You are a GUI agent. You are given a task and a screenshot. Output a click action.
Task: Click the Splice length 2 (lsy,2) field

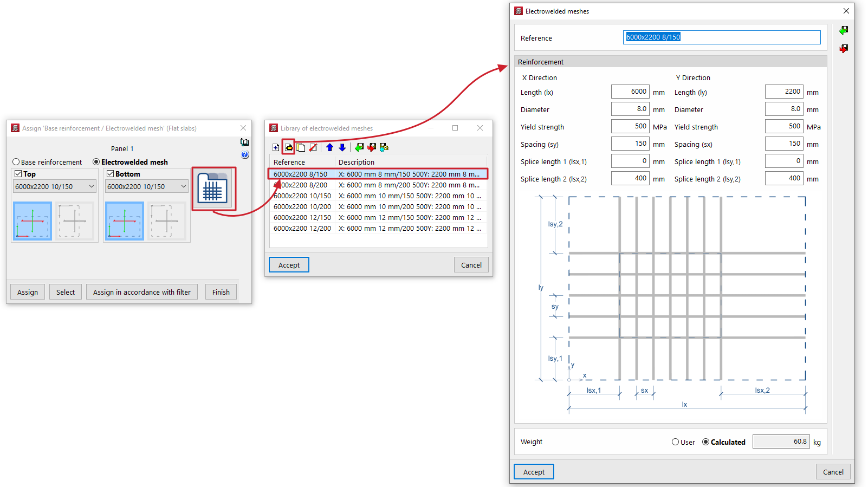(784, 178)
